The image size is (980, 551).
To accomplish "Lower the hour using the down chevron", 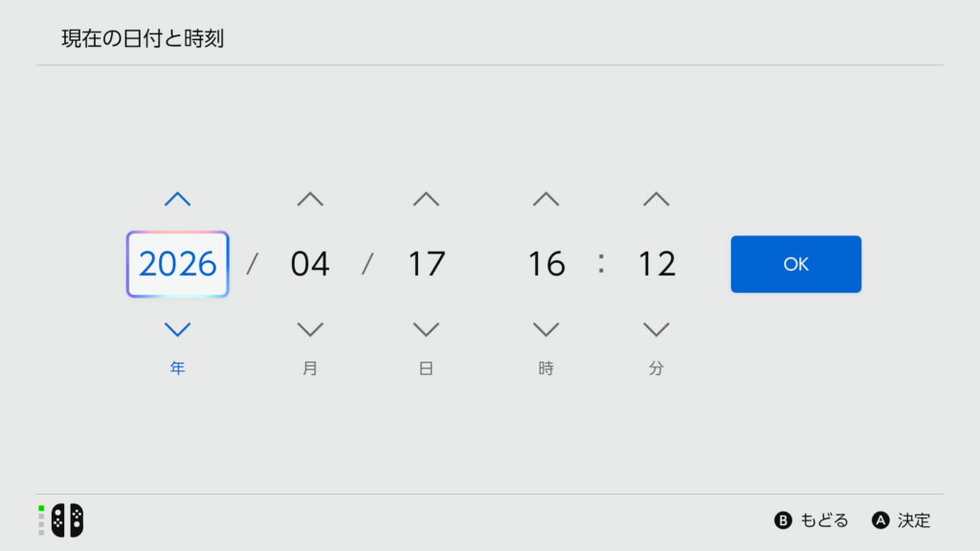I will [x=546, y=329].
